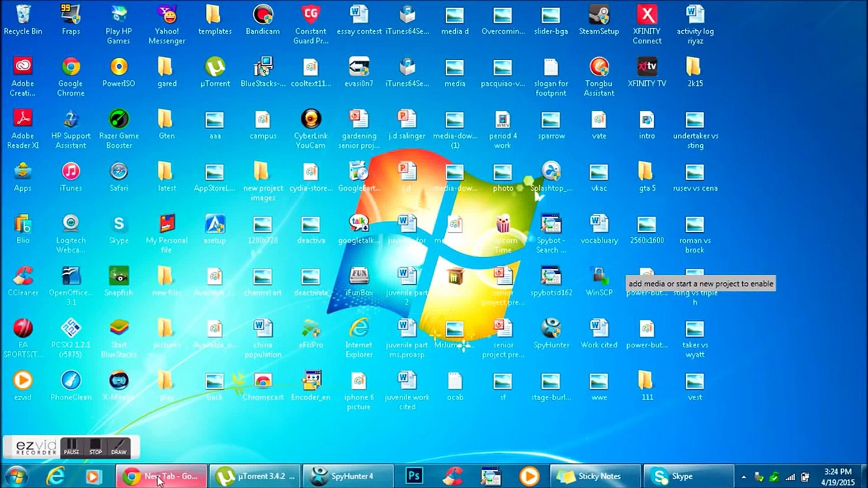Open CCleaner from the taskbar
This screenshot has height=488, width=868.
tap(453, 476)
